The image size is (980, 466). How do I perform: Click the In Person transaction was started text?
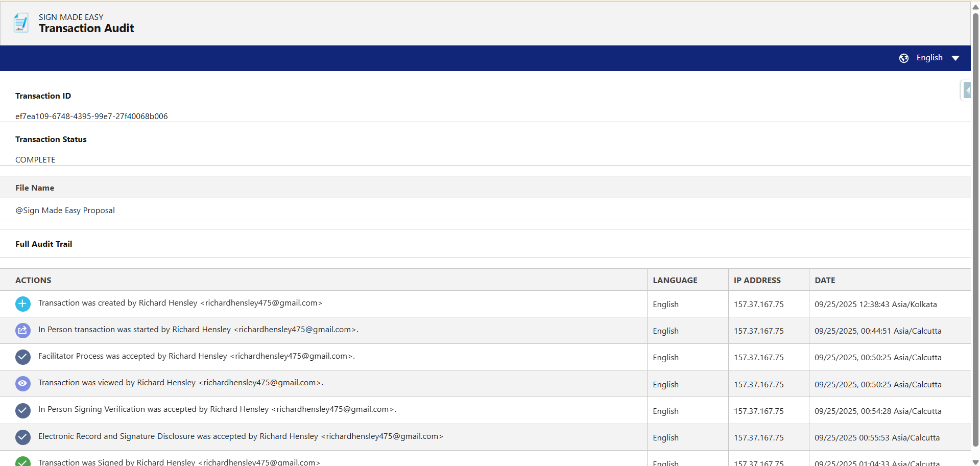click(198, 330)
